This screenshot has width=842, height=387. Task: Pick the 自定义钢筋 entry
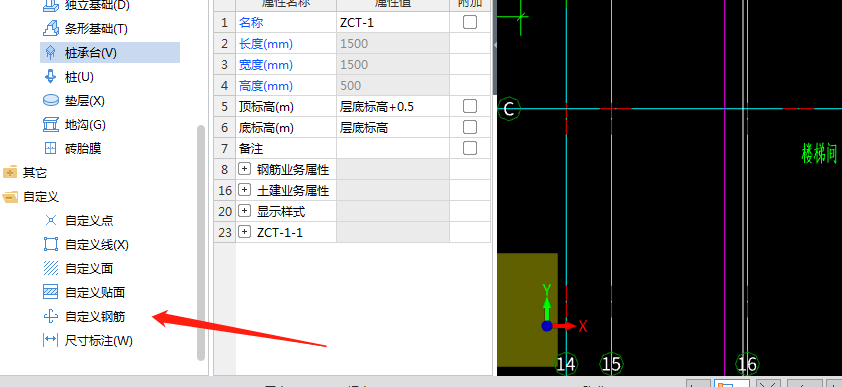pyautogui.click(x=95, y=317)
